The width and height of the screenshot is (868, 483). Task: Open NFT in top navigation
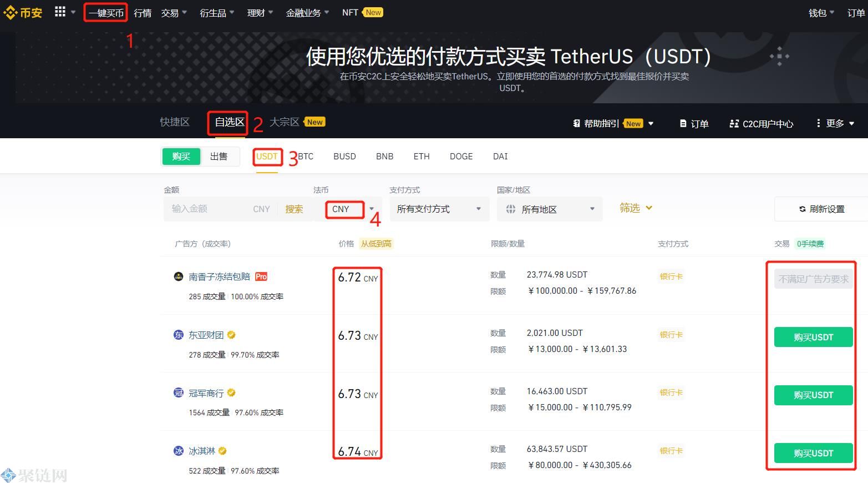(x=350, y=12)
